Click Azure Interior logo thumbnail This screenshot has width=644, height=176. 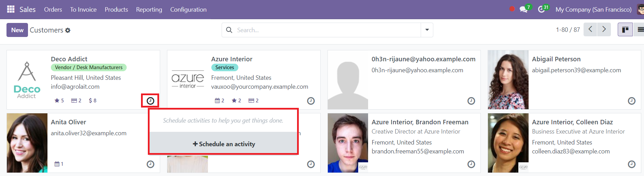pyautogui.click(x=187, y=80)
